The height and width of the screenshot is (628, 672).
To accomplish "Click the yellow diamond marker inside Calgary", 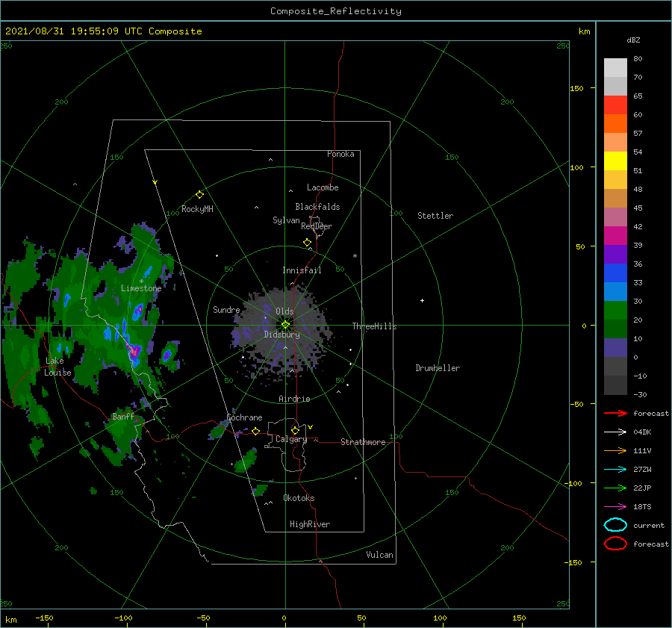I will coord(295,430).
